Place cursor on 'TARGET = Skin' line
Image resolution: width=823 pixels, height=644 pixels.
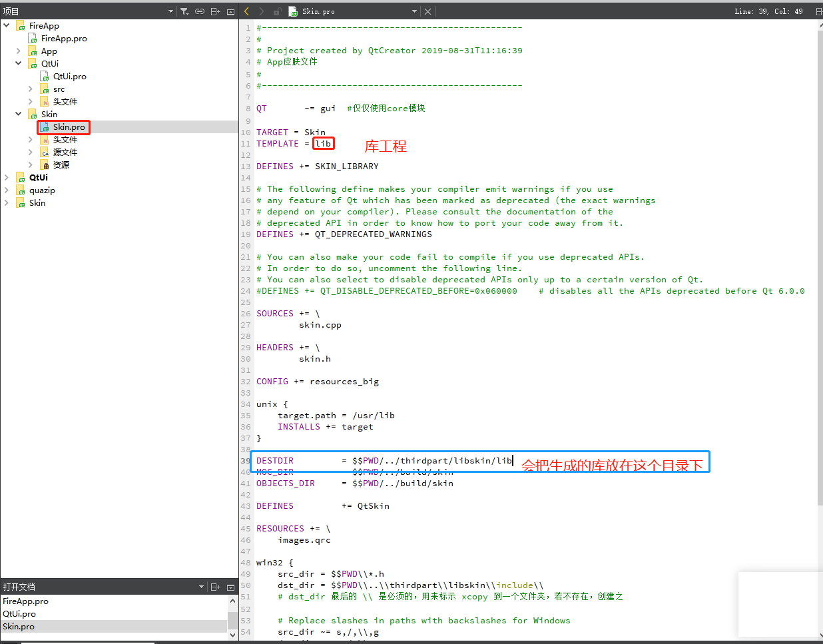(x=291, y=133)
